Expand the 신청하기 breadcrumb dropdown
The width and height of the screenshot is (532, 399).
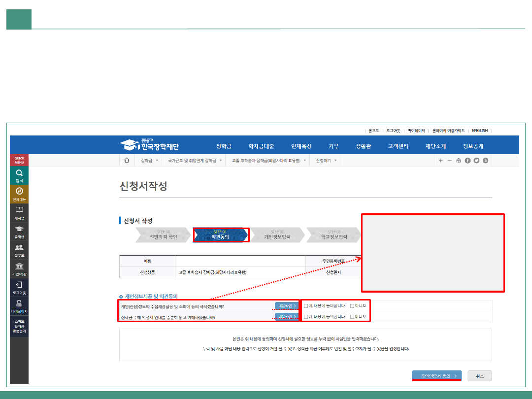click(x=335, y=161)
